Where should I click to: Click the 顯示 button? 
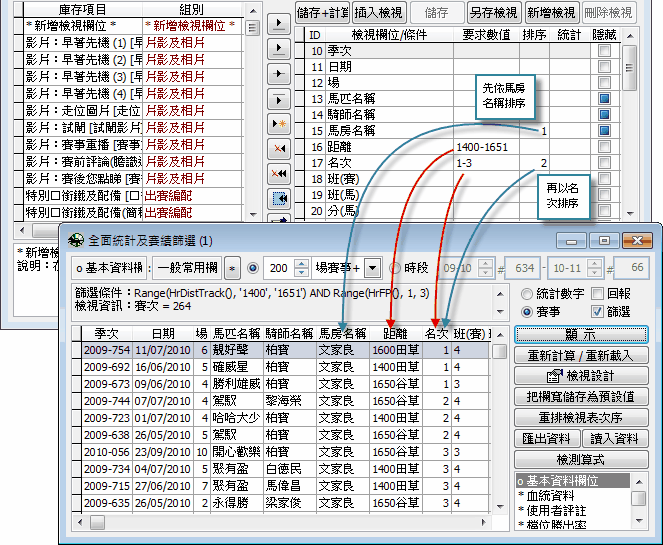(581, 334)
